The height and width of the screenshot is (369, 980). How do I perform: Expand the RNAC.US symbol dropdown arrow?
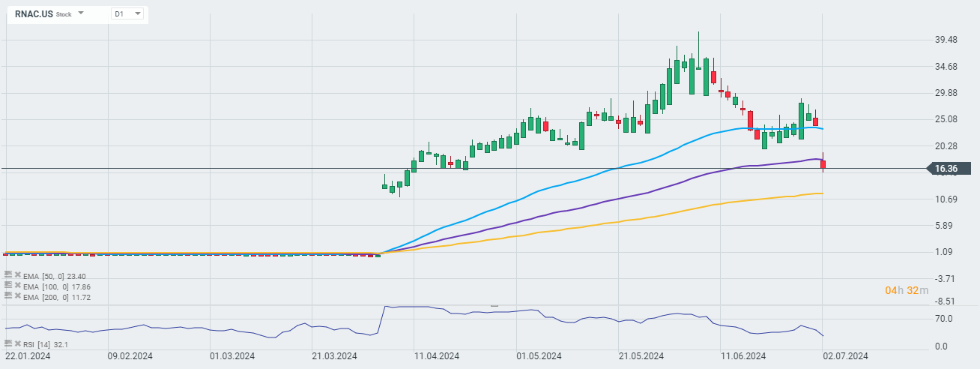pyautogui.click(x=81, y=13)
